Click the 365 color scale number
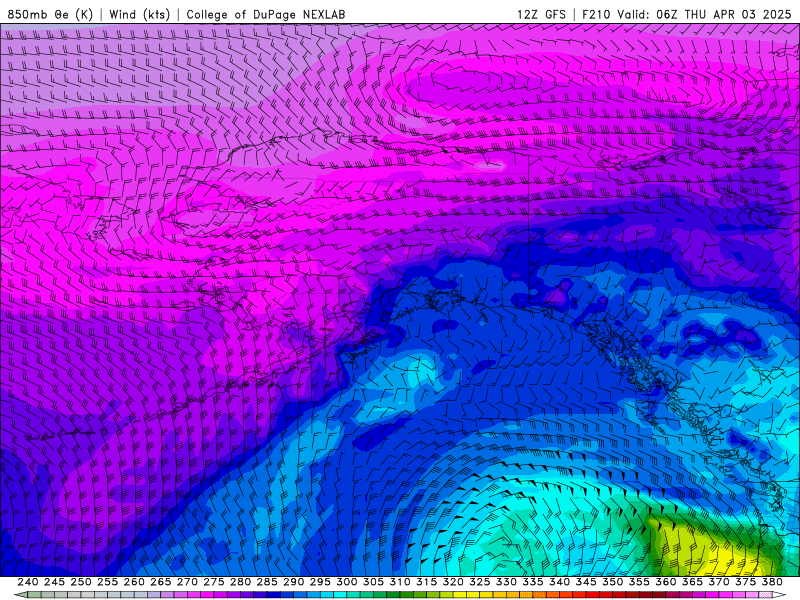The width and height of the screenshot is (800, 600). 692,582
